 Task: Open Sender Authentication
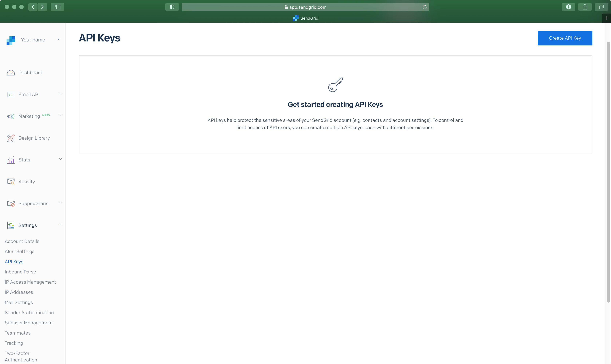(x=29, y=313)
